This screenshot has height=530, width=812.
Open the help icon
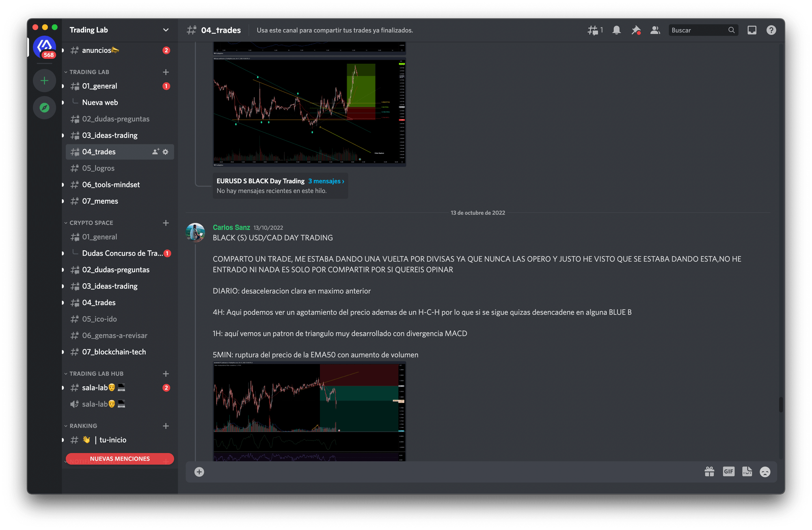pyautogui.click(x=771, y=30)
